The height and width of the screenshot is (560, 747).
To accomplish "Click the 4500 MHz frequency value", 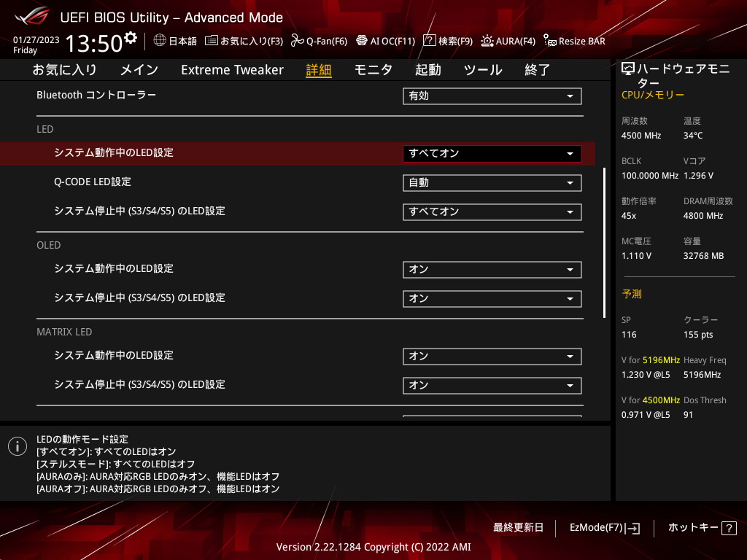I will (640, 136).
